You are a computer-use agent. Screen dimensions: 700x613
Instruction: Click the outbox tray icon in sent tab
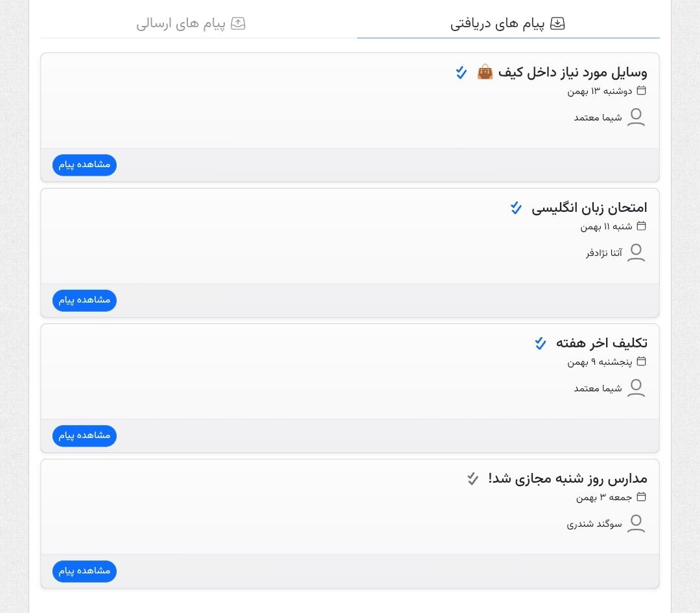pyautogui.click(x=238, y=23)
